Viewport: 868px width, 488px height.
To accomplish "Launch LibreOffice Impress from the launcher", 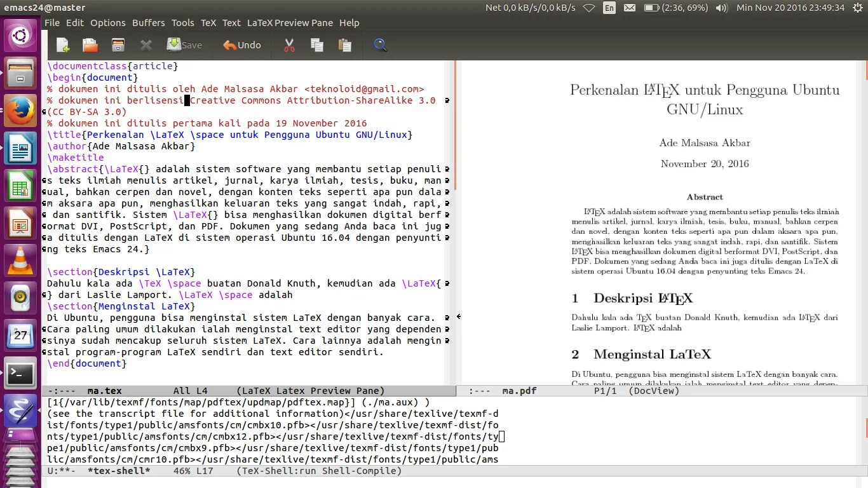I will pyautogui.click(x=20, y=224).
